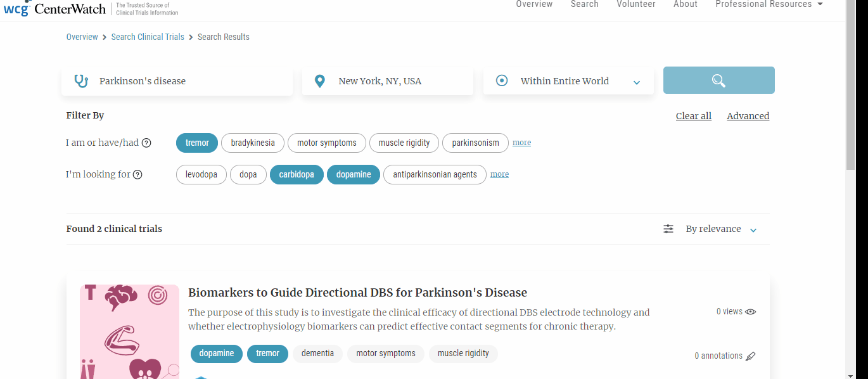Image resolution: width=868 pixels, height=379 pixels.
Task: Click the magnifying glass search button
Action: (x=718, y=80)
